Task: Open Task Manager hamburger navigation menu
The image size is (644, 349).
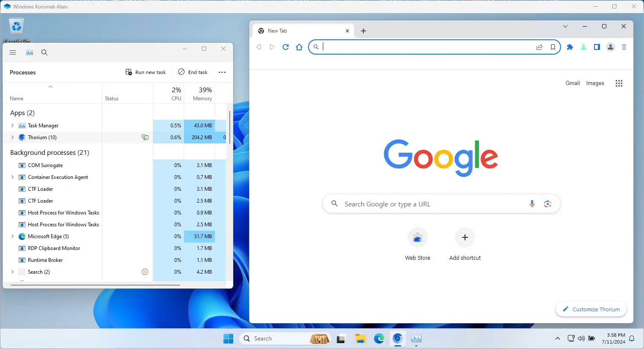Action: coord(13,52)
